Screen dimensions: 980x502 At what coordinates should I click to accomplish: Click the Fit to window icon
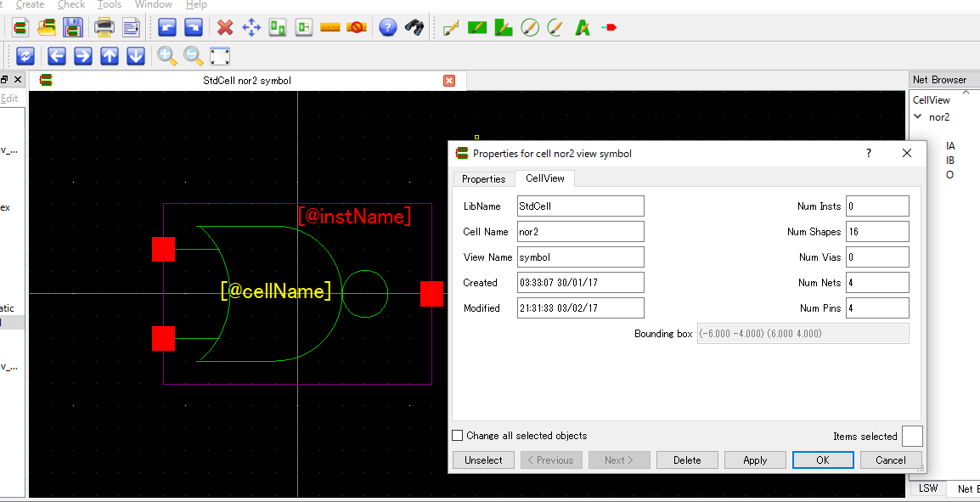click(x=219, y=56)
